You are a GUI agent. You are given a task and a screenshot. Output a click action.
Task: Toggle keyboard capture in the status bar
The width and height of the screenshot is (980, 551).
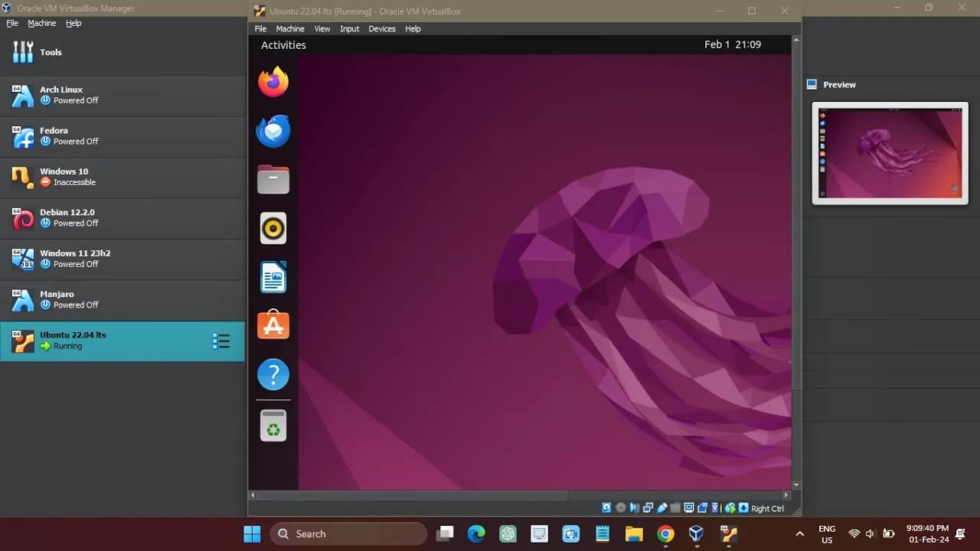click(x=742, y=507)
